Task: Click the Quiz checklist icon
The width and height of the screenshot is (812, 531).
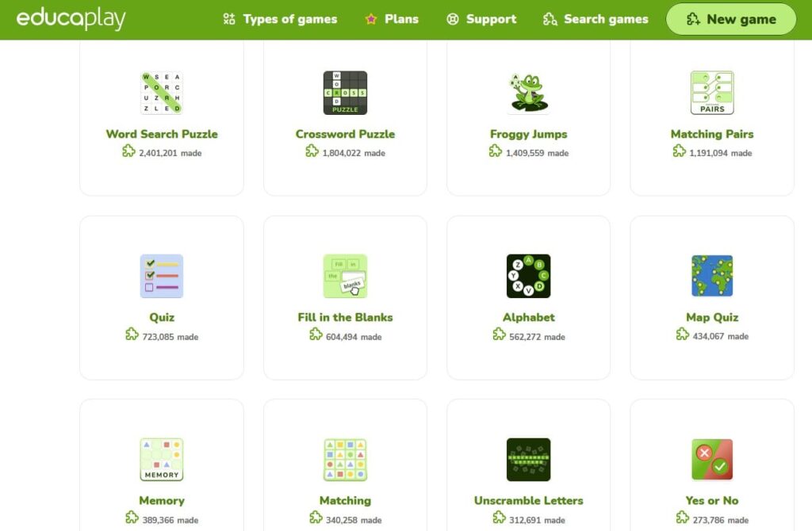Action: coord(161,276)
